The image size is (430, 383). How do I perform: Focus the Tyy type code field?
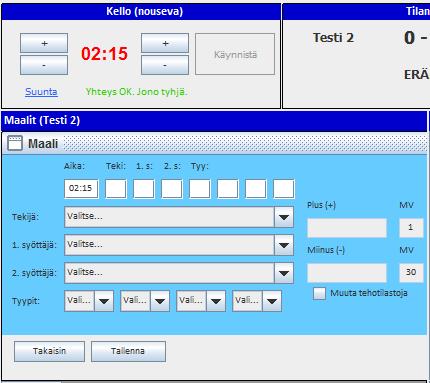(200, 189)
